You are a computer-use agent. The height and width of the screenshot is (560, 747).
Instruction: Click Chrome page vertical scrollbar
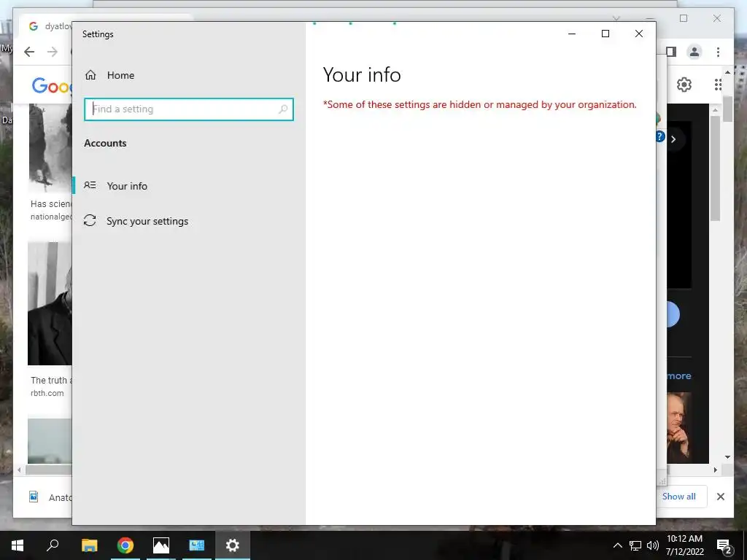[727, 109]
